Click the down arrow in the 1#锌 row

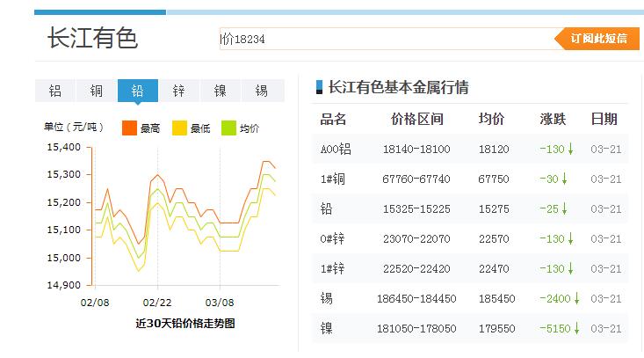click(570, 269)
